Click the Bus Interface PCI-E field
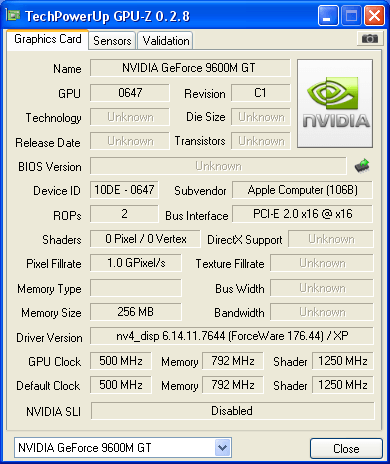Viewport: 390px width, 464px height. pyautogui.click(x=302, y=214)
